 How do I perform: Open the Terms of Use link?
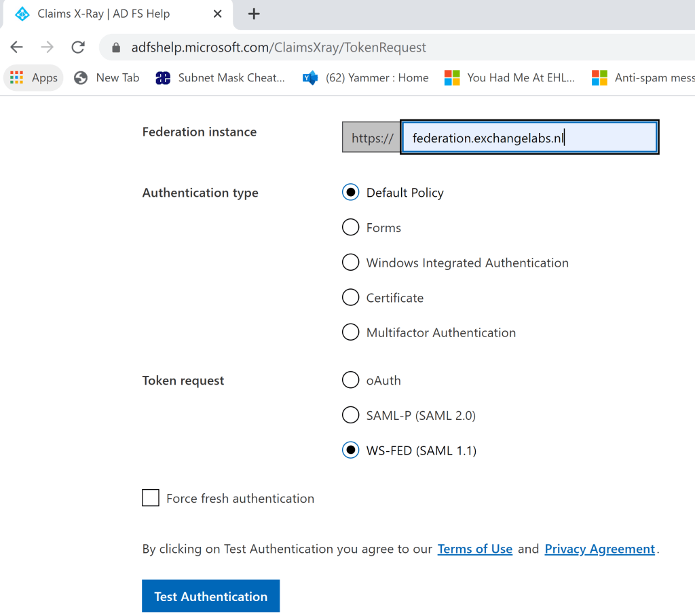474,549
